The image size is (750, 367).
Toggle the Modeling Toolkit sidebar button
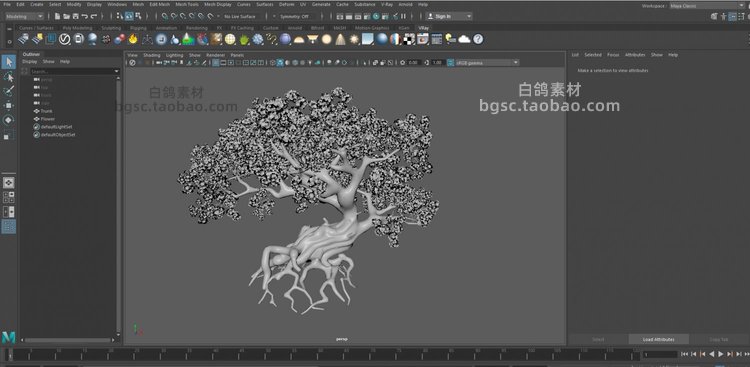coord(714,16)
